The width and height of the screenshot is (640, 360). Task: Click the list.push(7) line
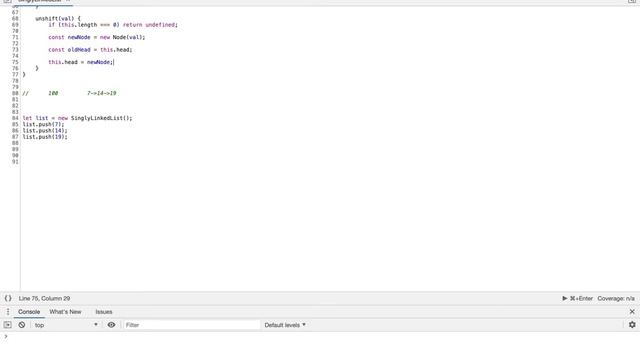point(43,124)
